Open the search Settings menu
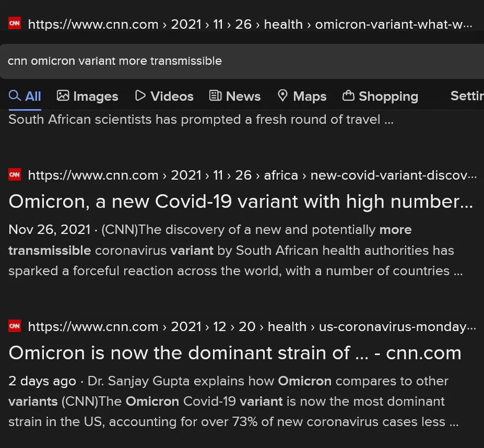Image resolution: width=484 pixels, height=448 pixels. [466, 96]
